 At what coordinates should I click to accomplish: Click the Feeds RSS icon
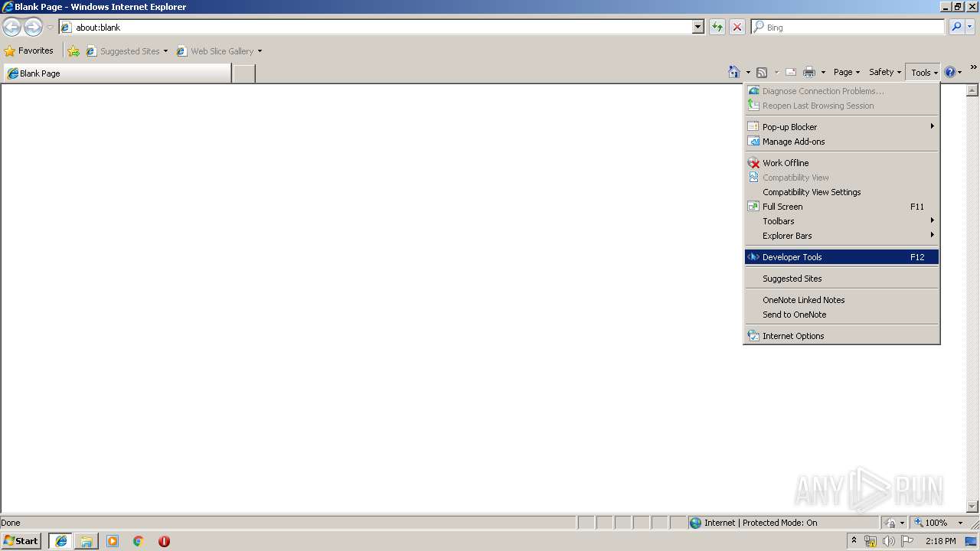click(x=762, y=73)
